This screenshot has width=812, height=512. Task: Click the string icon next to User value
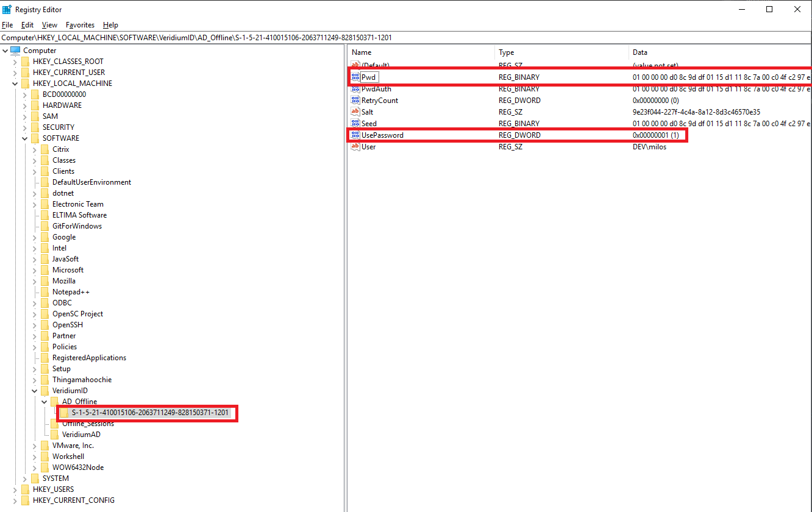[355, 147]
